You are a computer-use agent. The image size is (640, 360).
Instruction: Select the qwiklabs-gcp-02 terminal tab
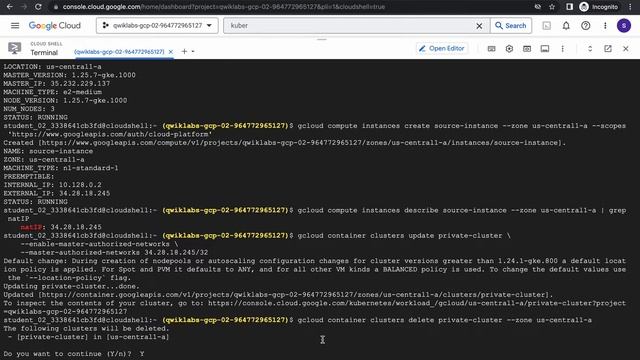[x=119, y=52]
